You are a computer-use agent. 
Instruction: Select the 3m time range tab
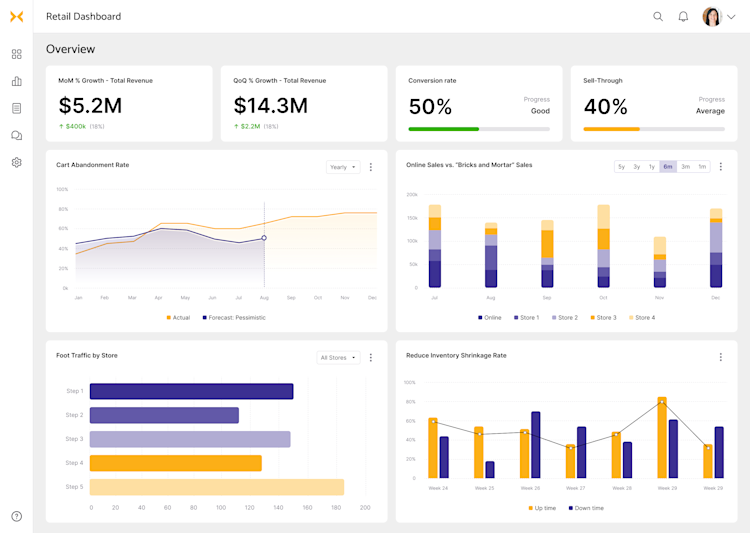click(685, 167)
